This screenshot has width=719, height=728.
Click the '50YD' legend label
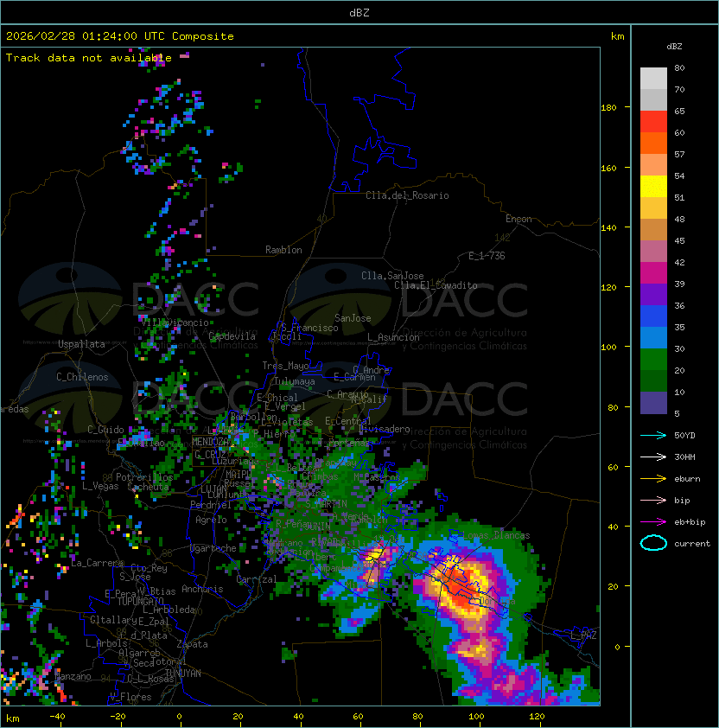684,436
